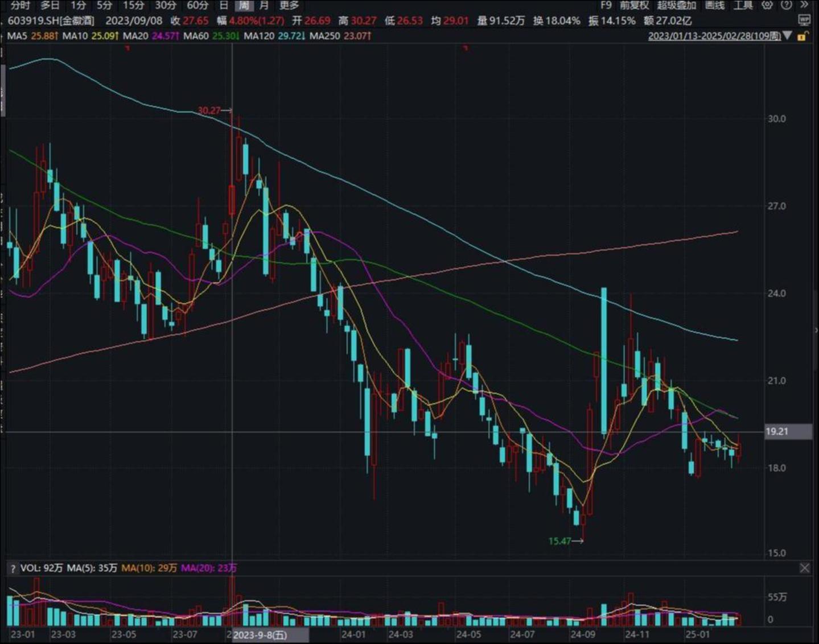The image size is (819, 644).
Task: Expand the date range dropdown triangle
Action: tap(788, 36)
